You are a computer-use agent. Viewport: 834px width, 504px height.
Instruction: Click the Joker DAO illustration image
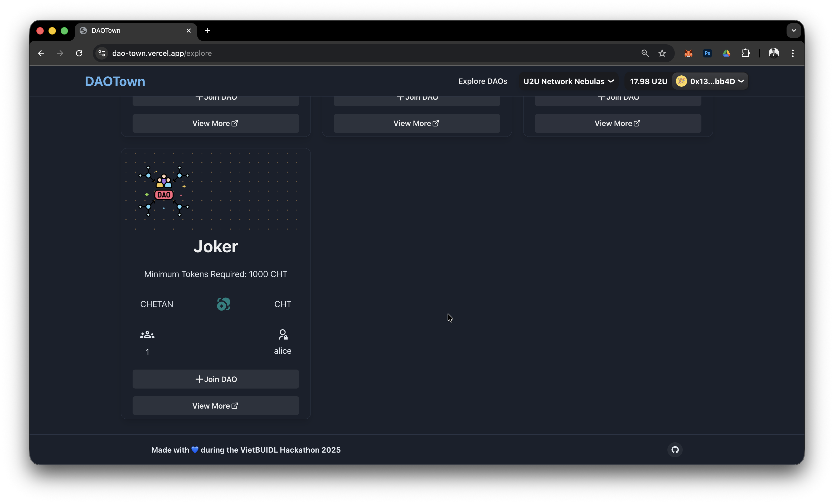click(164, 191)
